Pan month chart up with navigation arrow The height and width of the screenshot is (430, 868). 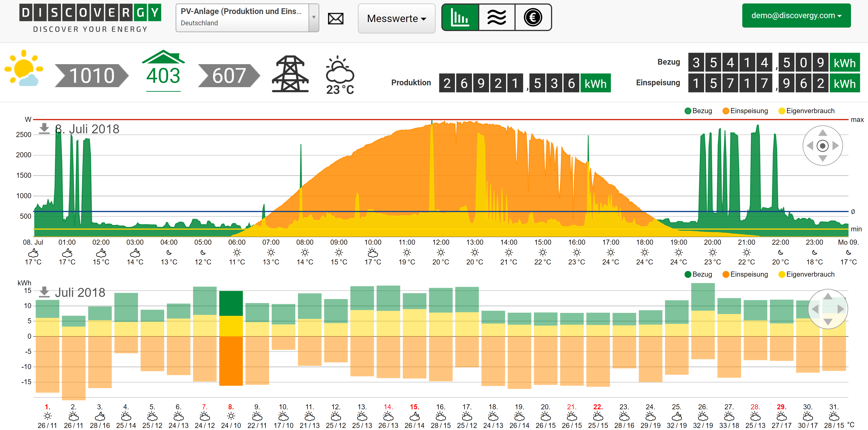(x=828, y=296)
